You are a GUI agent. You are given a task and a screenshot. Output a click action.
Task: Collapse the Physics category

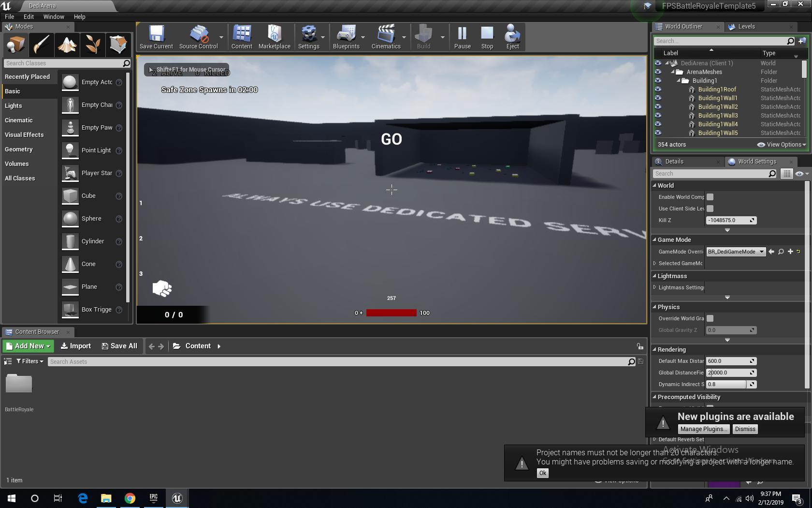(x=654, y=307)
